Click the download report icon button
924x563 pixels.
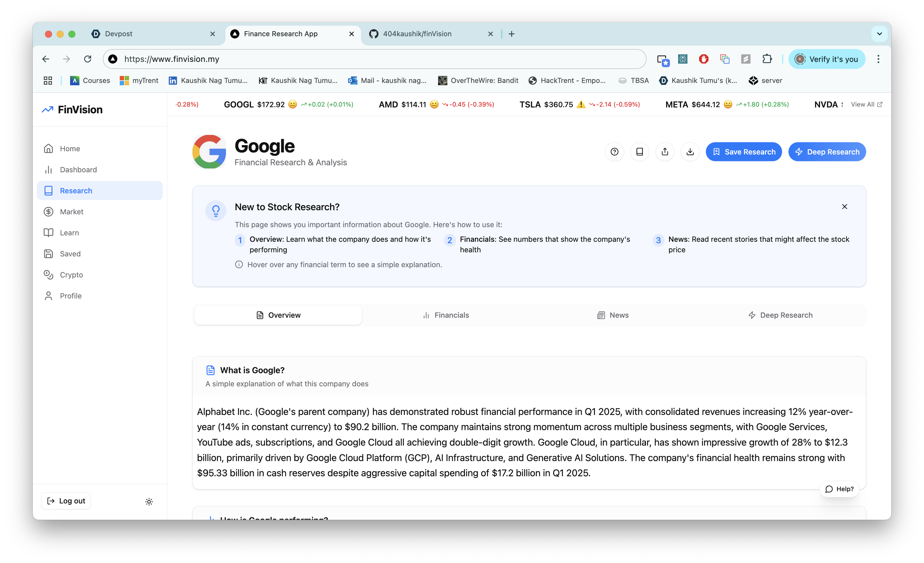tap(690, 152)
